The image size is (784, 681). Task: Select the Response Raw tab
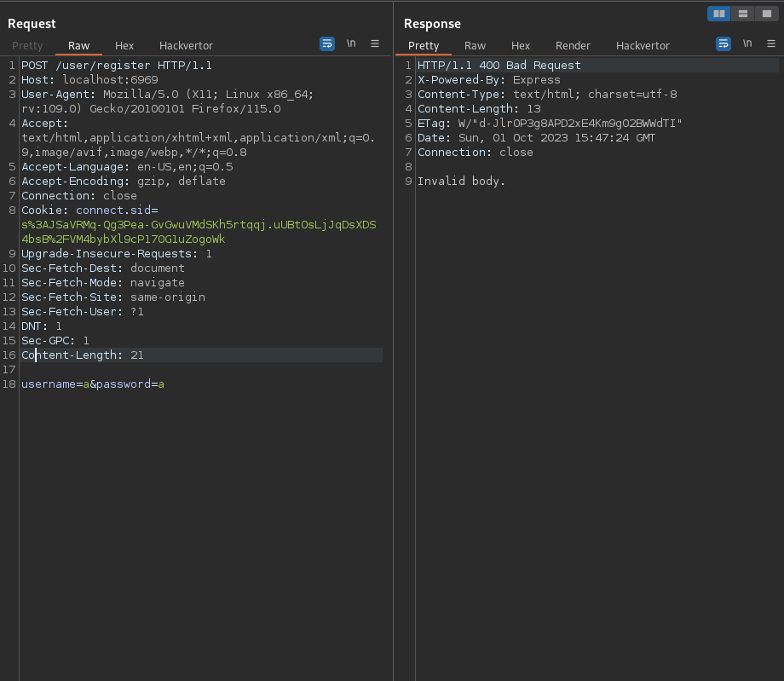[475, 45]
